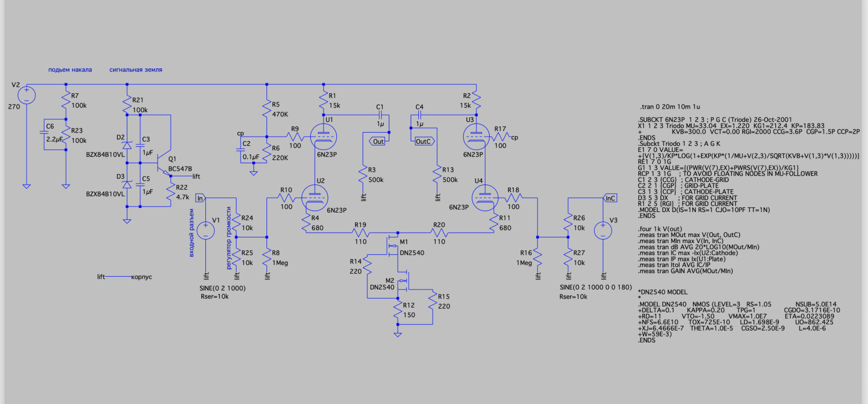Click the V2 270V voltage source symbol

pyautogui.click(x=26, y=95)
